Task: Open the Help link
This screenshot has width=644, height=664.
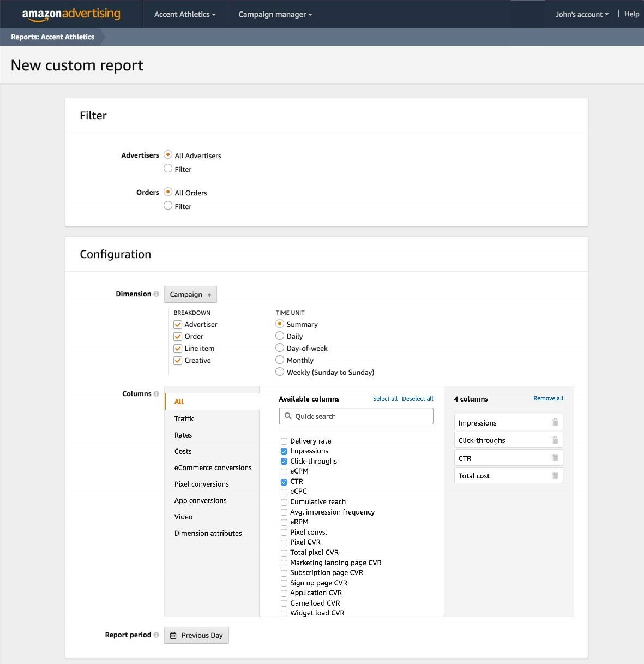Action: [x=631, y=14]
